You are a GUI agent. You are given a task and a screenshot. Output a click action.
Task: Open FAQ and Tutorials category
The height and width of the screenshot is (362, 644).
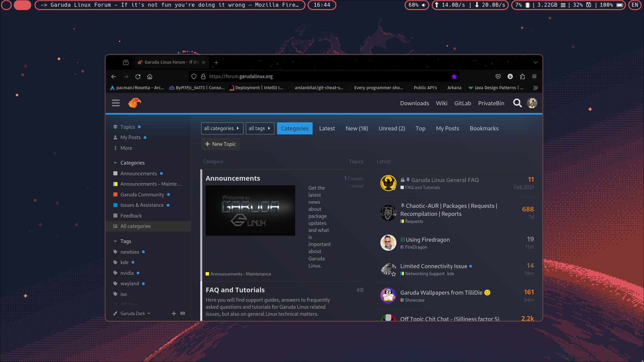click(x=235, y=290)
